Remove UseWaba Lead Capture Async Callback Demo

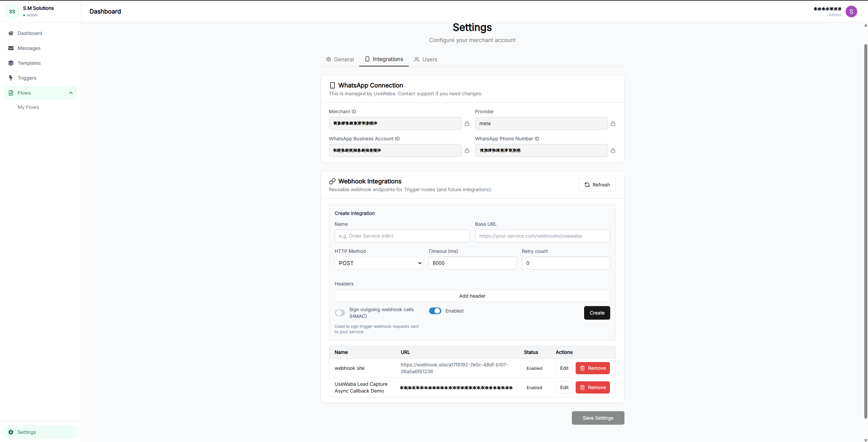click(x=593, y=387)
